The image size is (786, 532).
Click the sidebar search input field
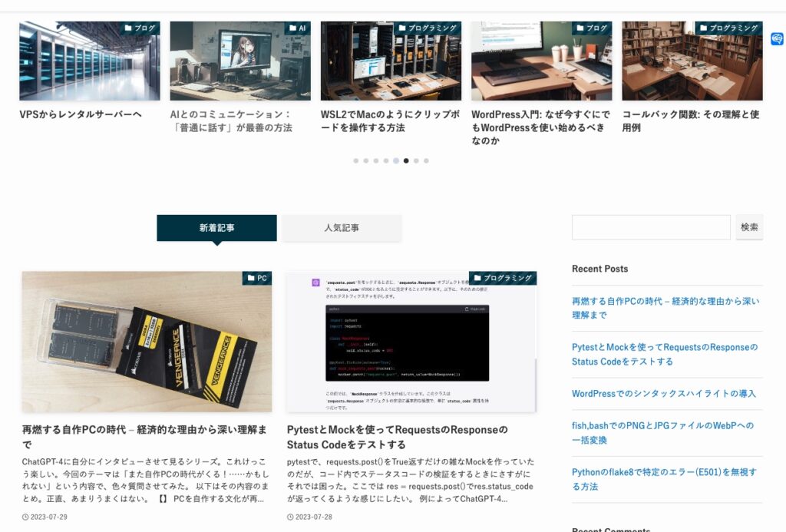(x=651, y=227)
